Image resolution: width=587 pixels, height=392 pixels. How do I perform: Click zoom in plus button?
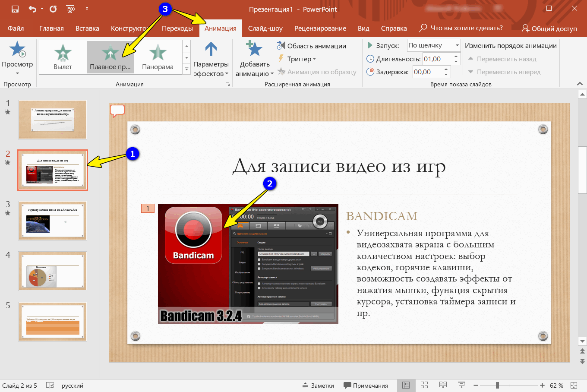pyautogui.click(x=542, y=386)
